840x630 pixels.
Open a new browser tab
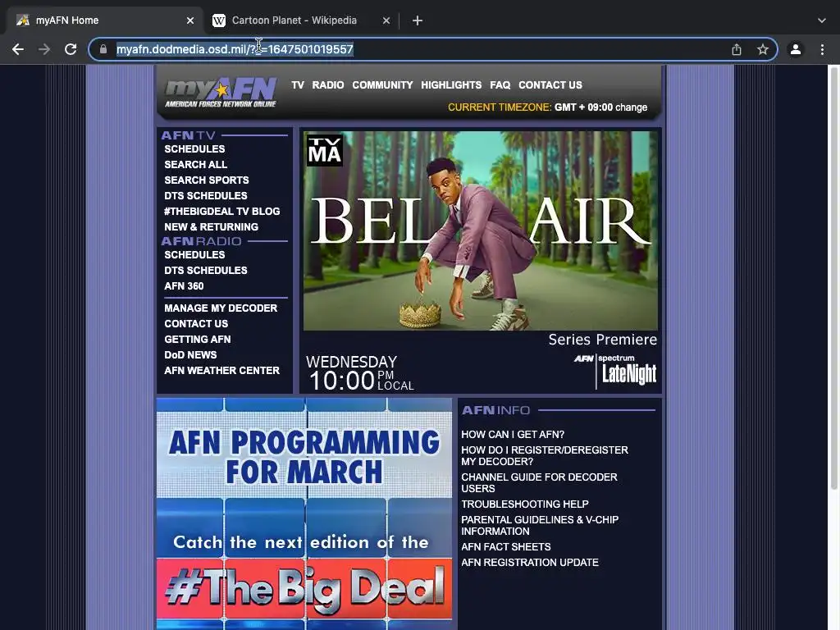coord(418,21)
